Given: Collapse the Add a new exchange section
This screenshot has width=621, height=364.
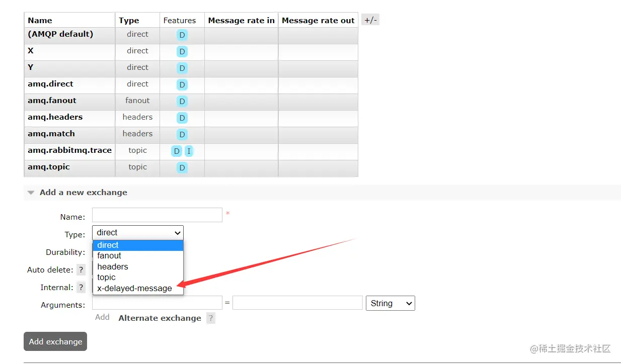Looking at the screenshot, I should click(x=77, y=193).
